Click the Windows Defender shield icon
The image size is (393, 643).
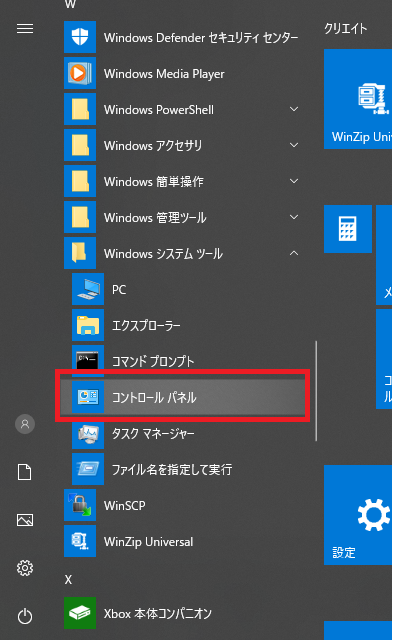(80, 37)
